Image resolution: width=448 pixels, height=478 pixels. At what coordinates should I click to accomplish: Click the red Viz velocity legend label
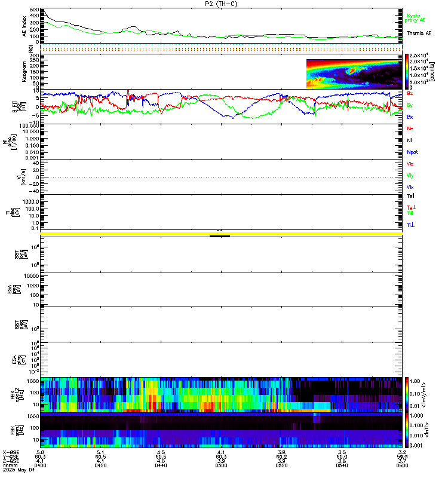pyautogui.click(x=410, y=164)
